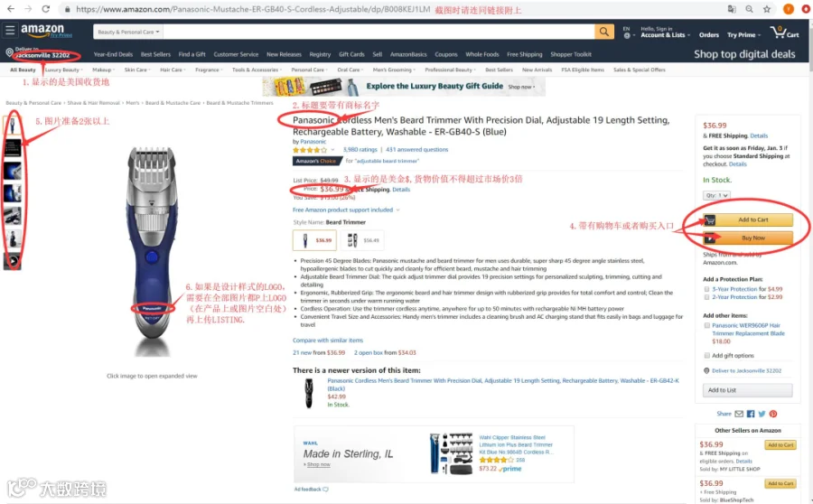Open the hamburger menu beside Amazon logo

pos(10,30)
